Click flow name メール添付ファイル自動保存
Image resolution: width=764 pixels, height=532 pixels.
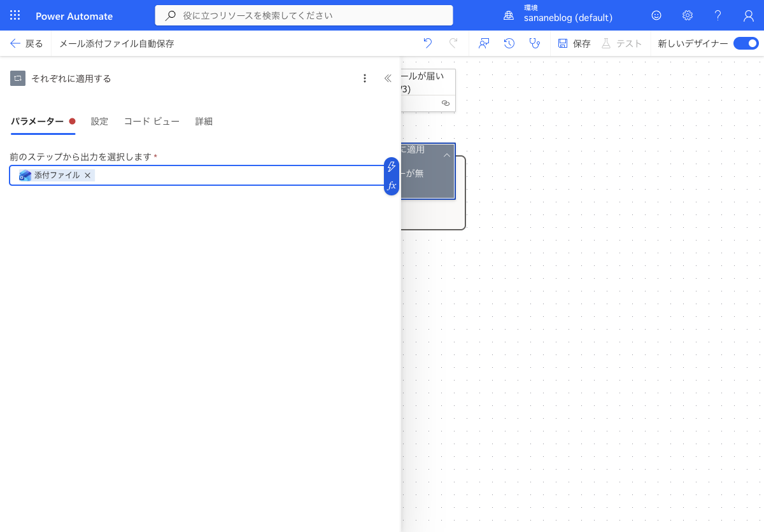point(117,43)
